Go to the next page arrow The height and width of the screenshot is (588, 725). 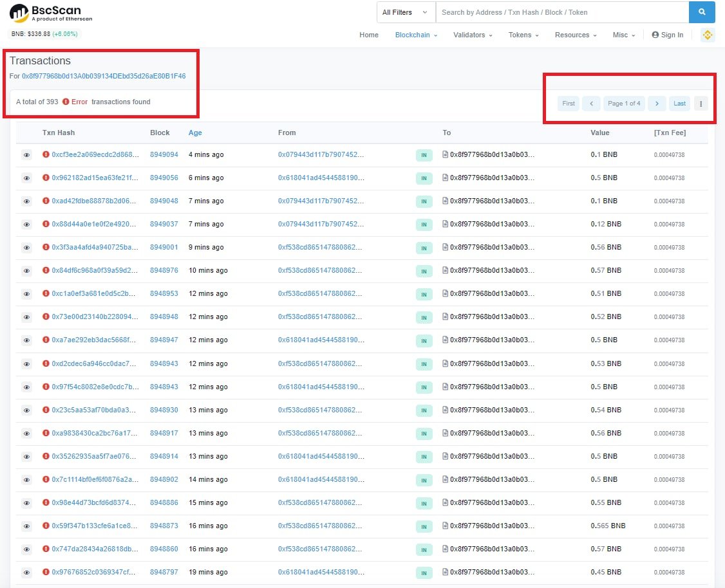[657, 104]
